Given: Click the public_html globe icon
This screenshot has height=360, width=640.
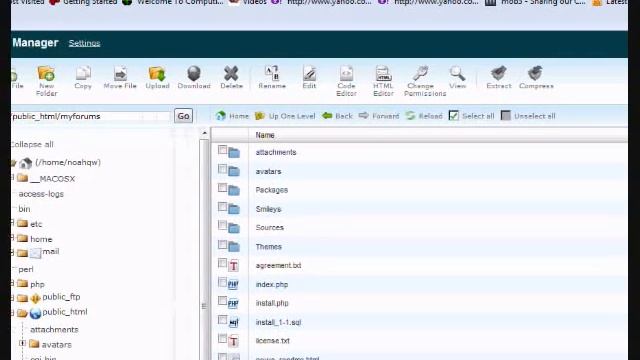Looking at the screenshot, I should tap(36, 313).
